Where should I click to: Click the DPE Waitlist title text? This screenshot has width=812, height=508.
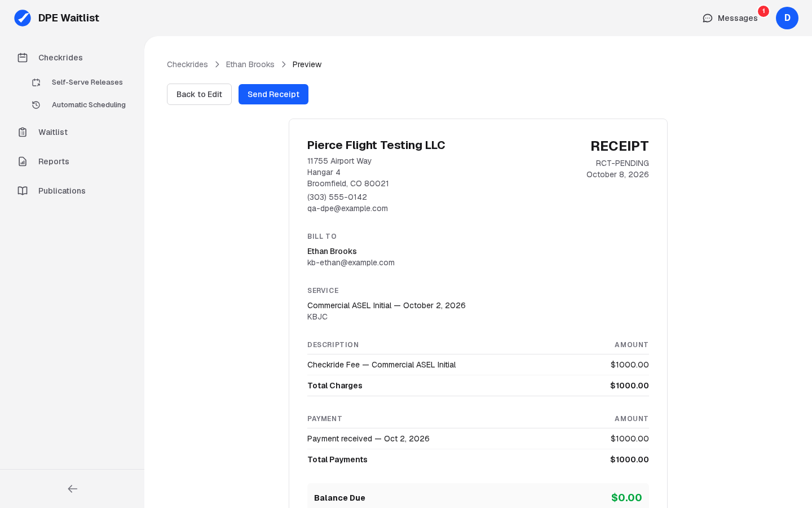[69, 18]
